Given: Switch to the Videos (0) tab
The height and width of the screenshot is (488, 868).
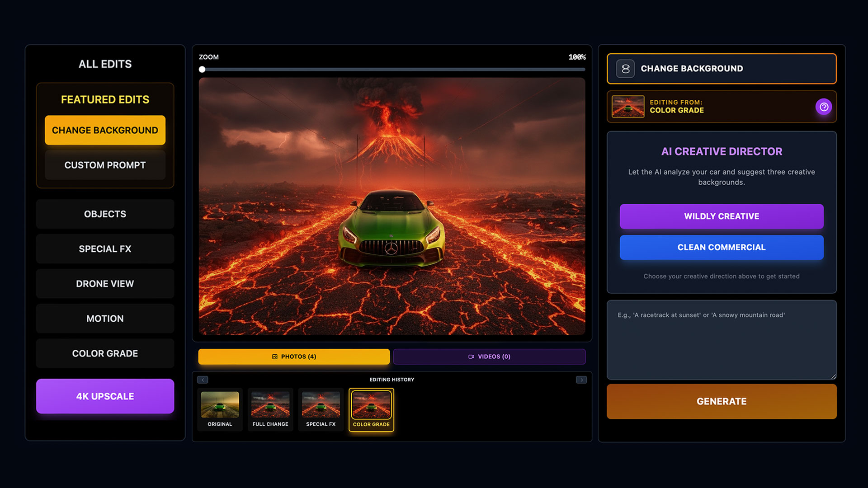Looking at the screenshot, I should click(489, 357).
